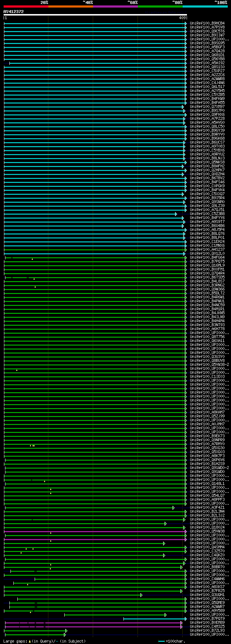Select hit label UniRef100_A9T083
The image size is (231, 644).
coord(207,146)
